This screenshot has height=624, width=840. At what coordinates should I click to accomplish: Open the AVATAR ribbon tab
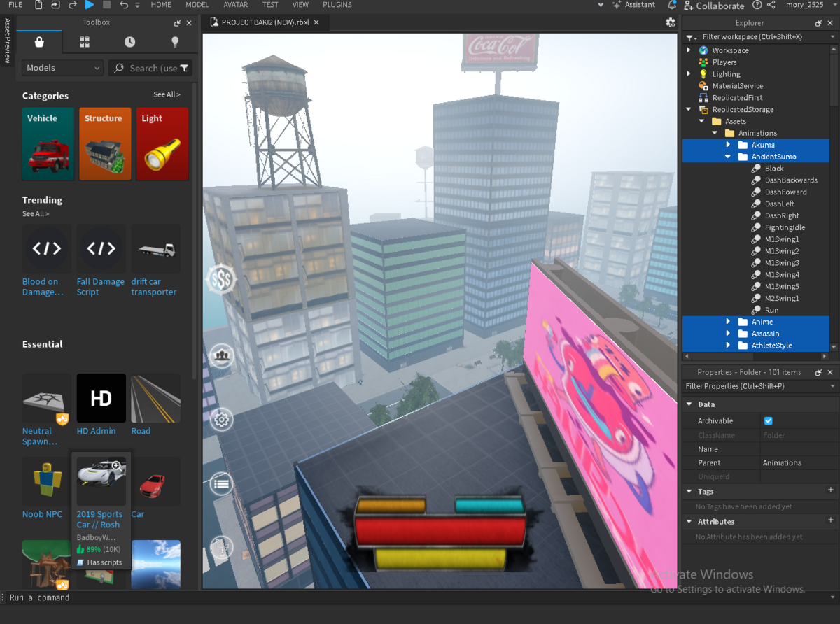pos(236,5)
